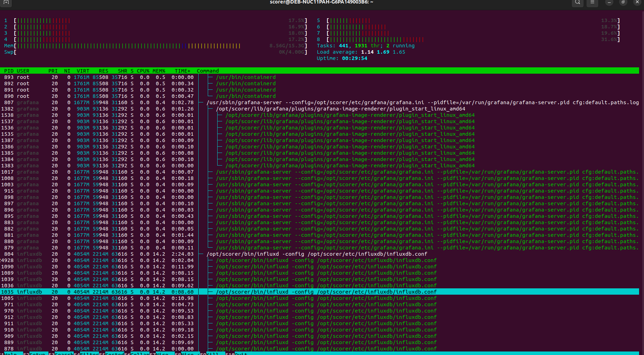Sort processes by the PID column header
644x355 pixels.
click(x=9, y=71)
